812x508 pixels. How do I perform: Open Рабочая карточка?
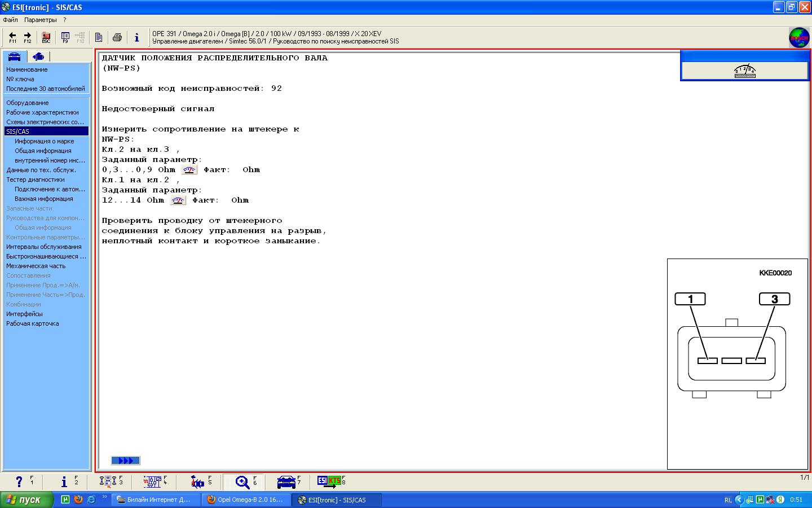click(x=33, y=323)
